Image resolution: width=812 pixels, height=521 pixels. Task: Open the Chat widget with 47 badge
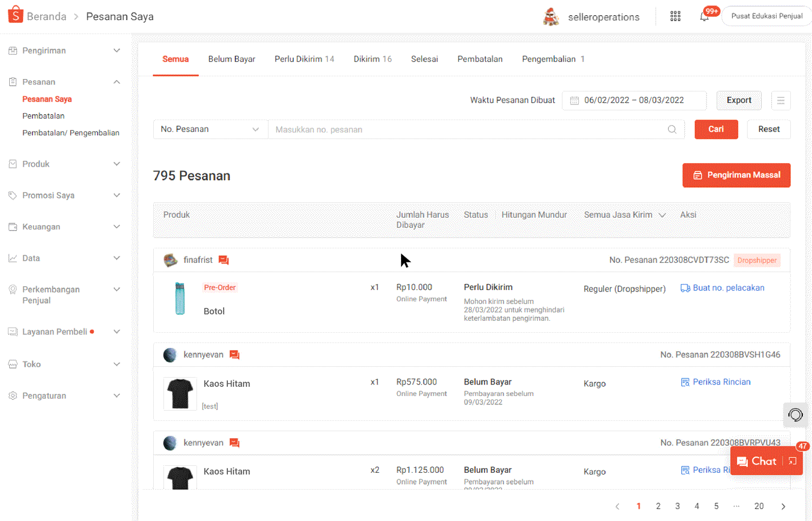(763, 461)
